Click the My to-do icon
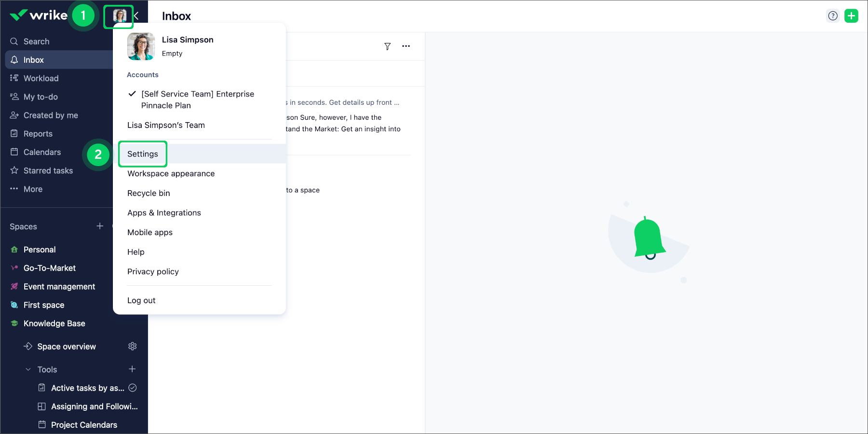Screen dimensions: 868x434 tap(14, 97)
